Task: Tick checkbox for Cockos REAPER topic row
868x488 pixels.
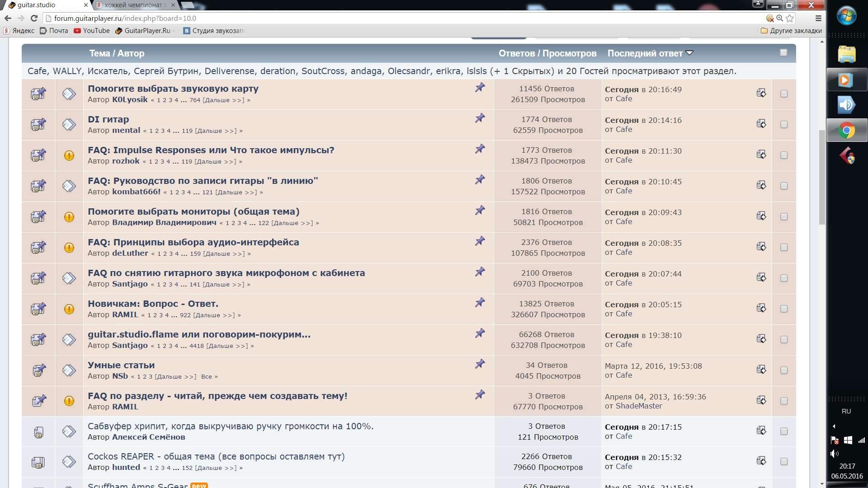Action: [x=784, y=462]
